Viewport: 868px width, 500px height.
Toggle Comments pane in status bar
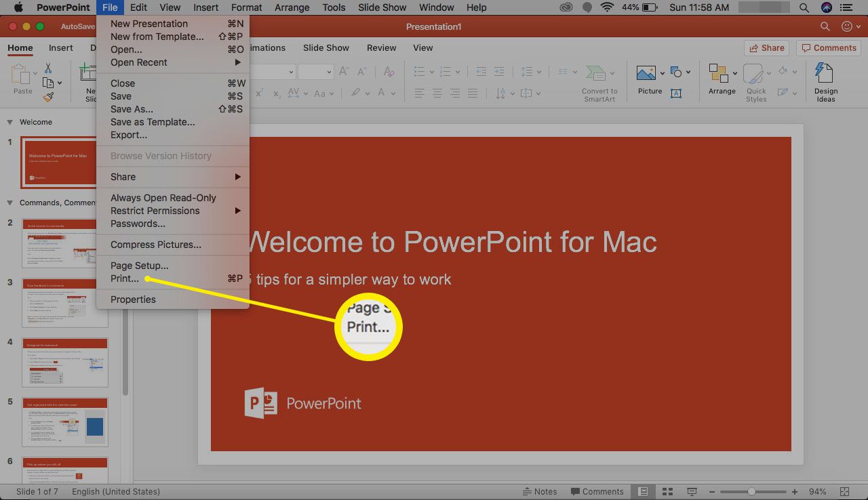[x=597, y=491]
